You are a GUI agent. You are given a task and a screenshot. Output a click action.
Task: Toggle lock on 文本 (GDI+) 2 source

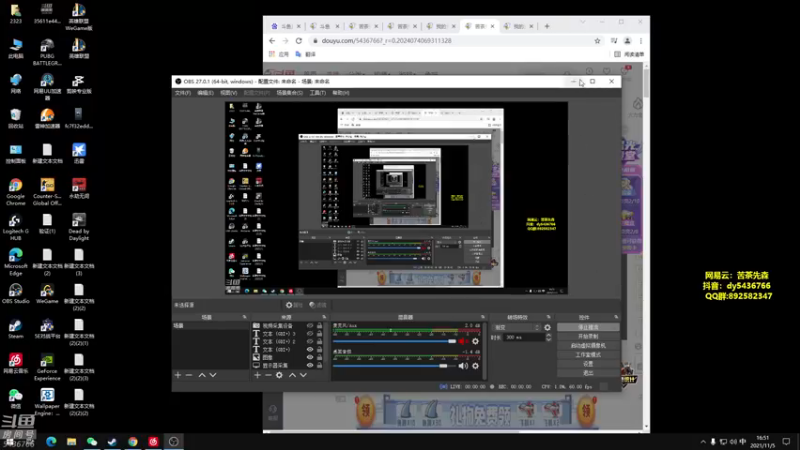tap(319, 341)
